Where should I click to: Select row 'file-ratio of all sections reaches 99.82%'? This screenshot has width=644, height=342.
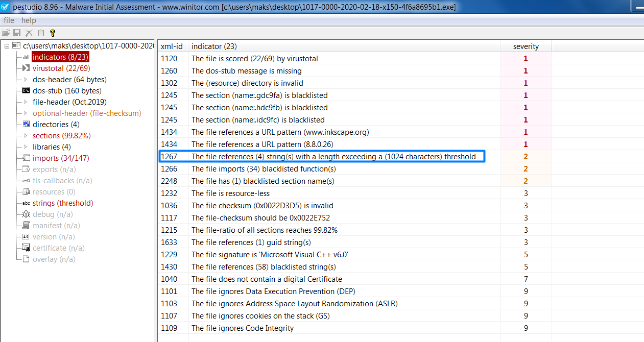click(x=354, y=230)
